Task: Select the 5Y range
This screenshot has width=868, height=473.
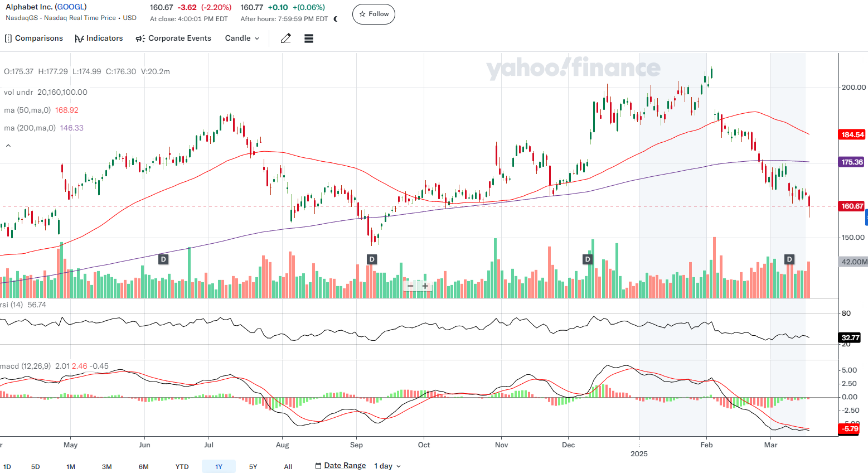Action: tap(253, 467)
